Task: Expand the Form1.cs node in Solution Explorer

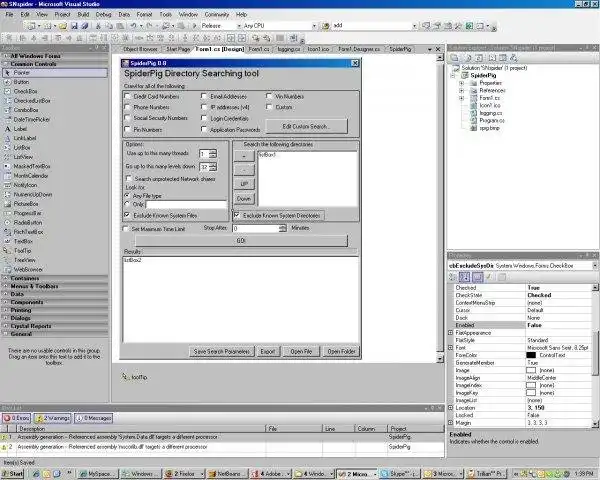Action: click(461, 98)
